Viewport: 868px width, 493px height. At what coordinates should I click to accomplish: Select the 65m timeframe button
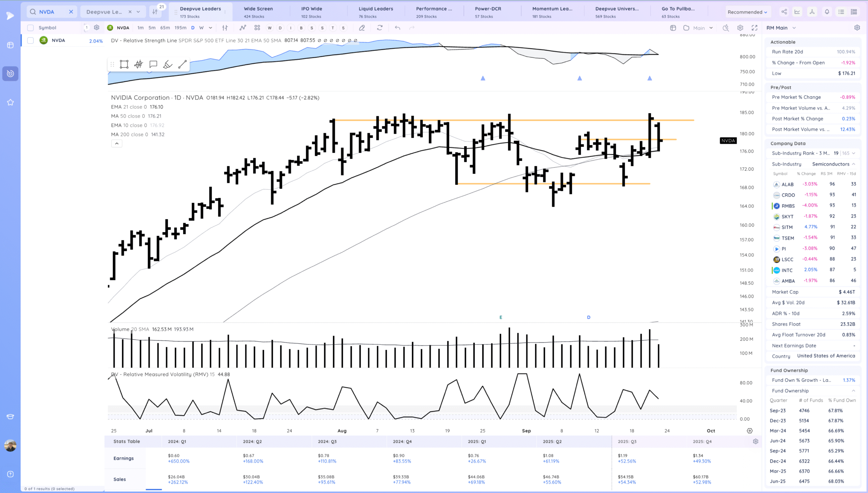pos(165,28)
